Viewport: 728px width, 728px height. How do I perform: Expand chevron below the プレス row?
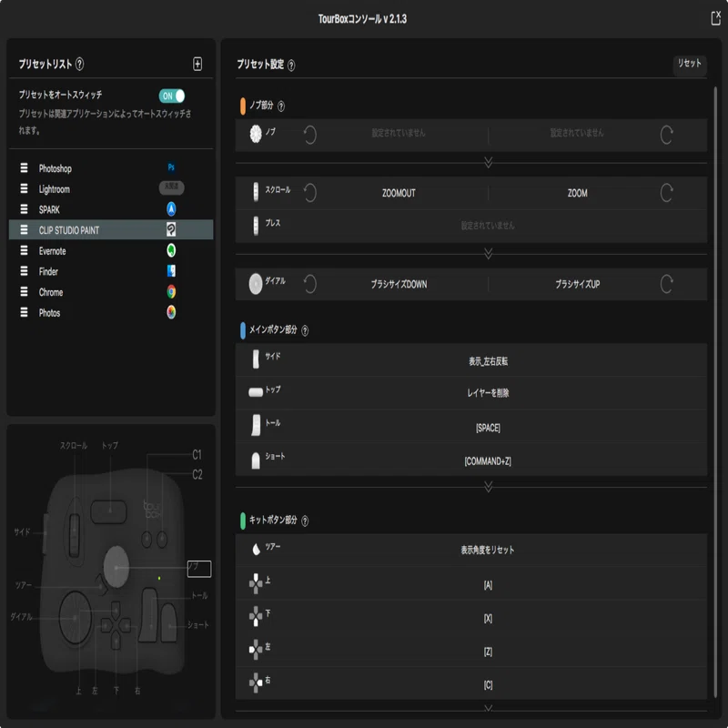(x=488, y=254)
